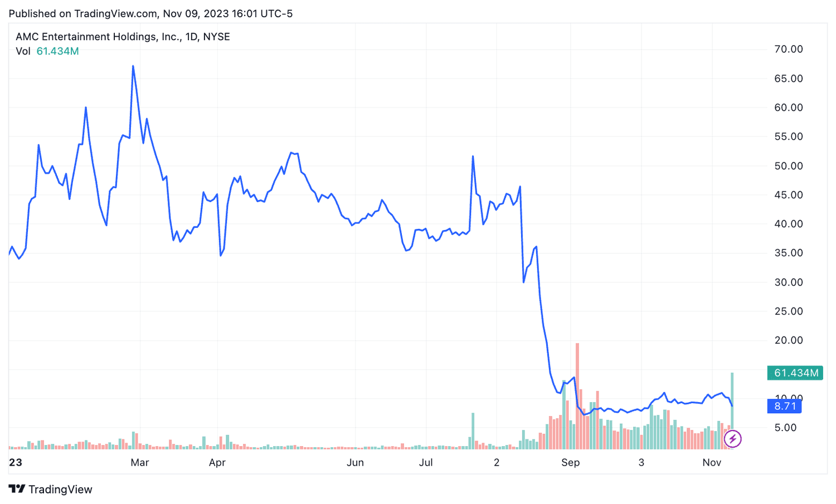Image resolution: width=836 pixels, height=504 pixels.
Task: Click the Jul label on time axis
Action: click(x=426, y=462)
